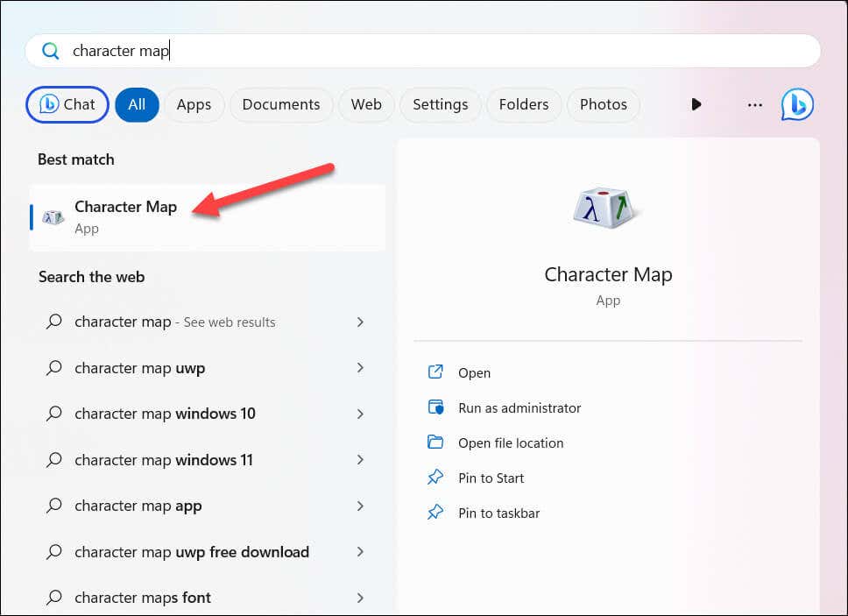Click Open in the preview pane
Image resolution: width=848 pixels, height=616 pixels.
click(474, 373)
